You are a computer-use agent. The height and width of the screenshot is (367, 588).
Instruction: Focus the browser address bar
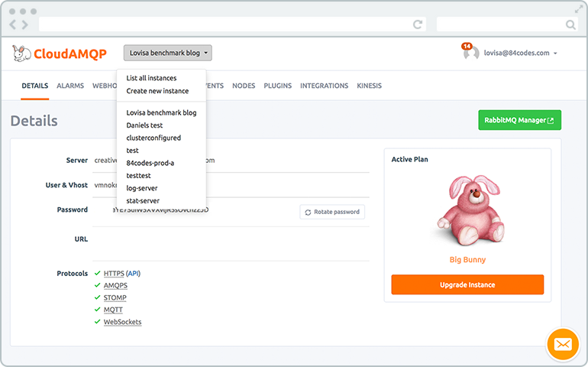[x=232, y=24]
